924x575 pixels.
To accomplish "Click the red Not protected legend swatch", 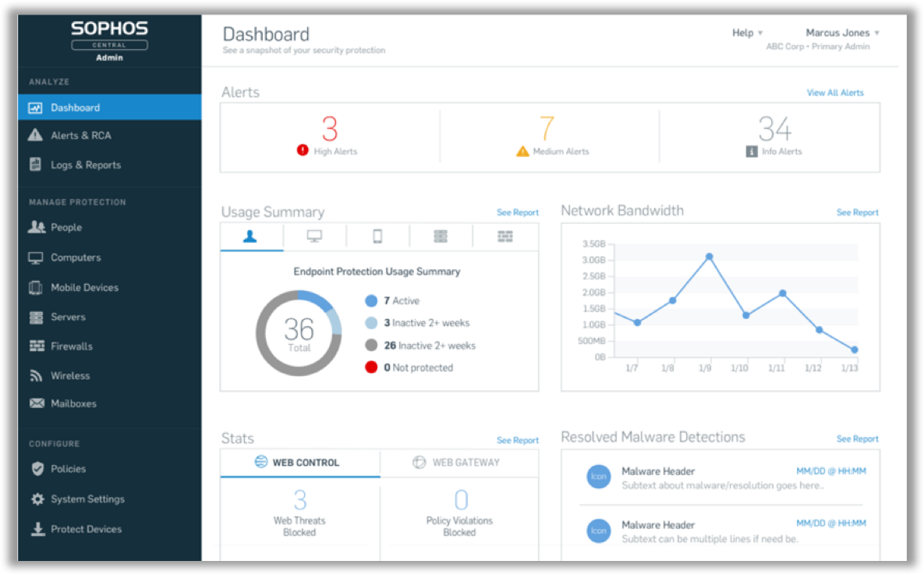I will [x=371, y=367].
